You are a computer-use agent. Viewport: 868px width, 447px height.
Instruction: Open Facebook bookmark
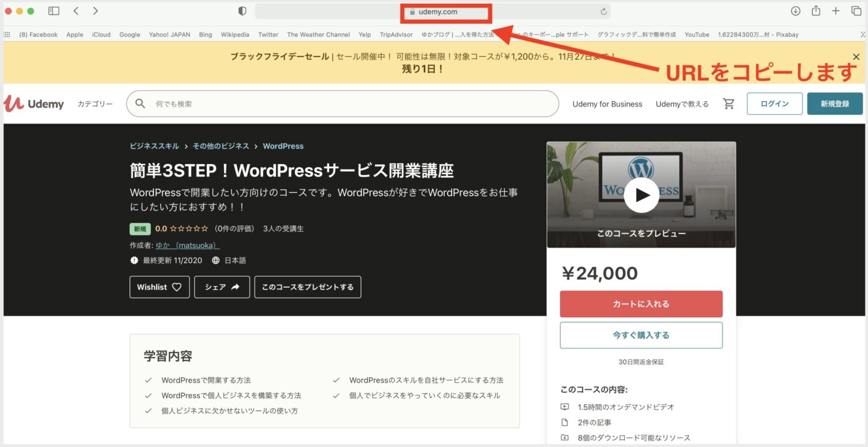coord(38,35)
